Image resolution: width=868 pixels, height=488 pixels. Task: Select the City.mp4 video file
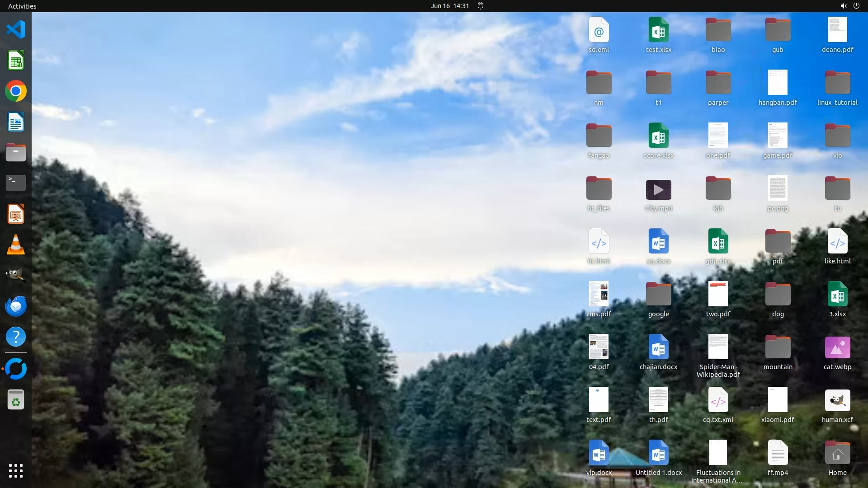point(658,190)
